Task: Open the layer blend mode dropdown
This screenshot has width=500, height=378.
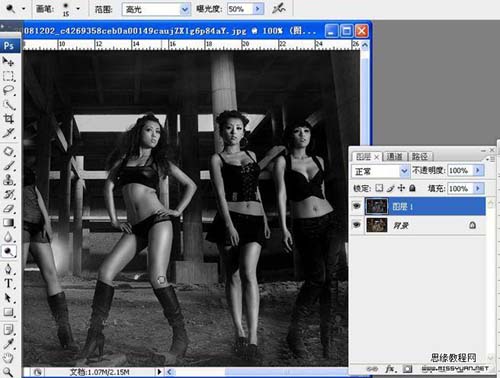Action: [x=380, y=171]
